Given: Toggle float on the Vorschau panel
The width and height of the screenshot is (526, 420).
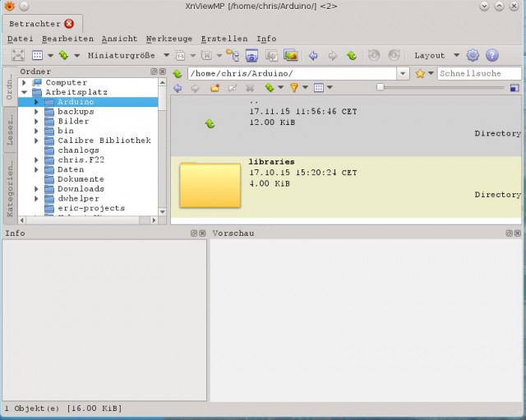Looking at the screenshot, I should tap(509, 233).
